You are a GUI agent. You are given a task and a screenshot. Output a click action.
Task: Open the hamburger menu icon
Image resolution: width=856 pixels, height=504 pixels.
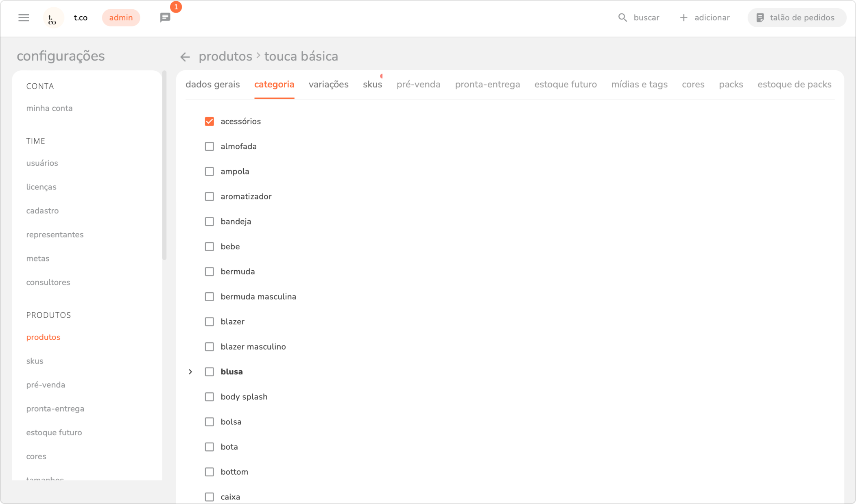(x=24, y=17)
